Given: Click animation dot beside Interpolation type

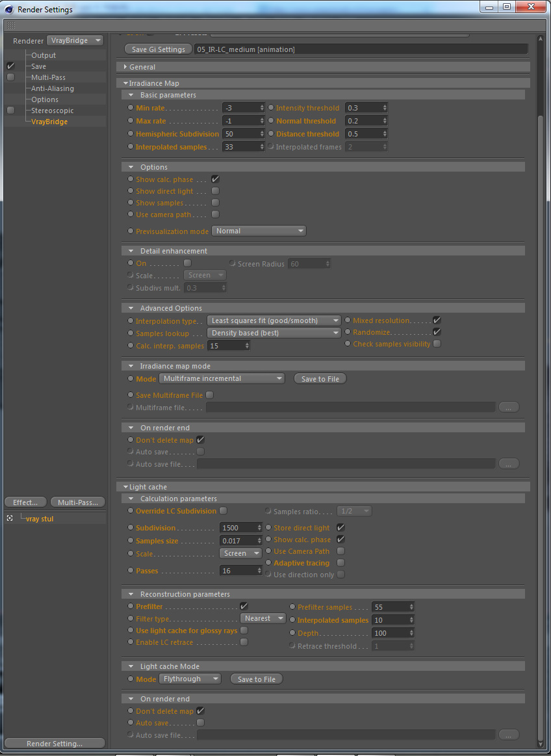Looking at the screenshot, I should tap(131, 320).
